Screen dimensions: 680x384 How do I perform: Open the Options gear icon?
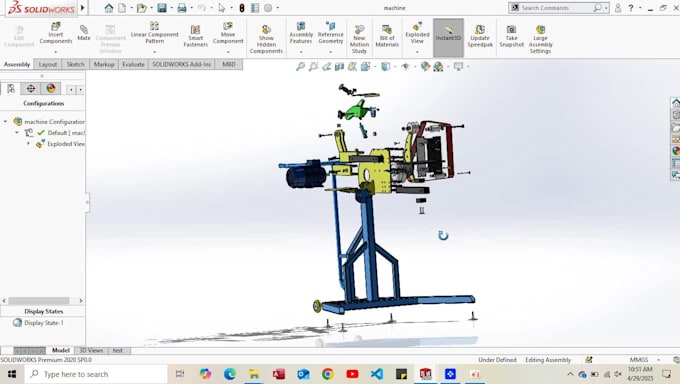click(268, 8)
